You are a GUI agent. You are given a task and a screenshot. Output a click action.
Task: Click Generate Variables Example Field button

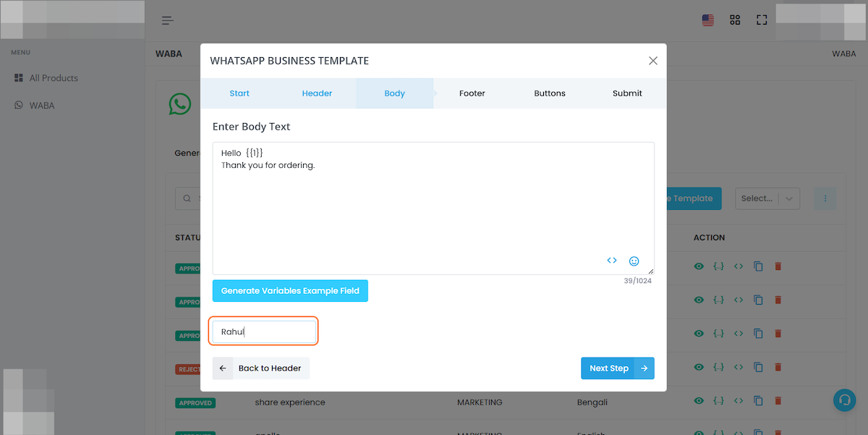coord(290,291)
